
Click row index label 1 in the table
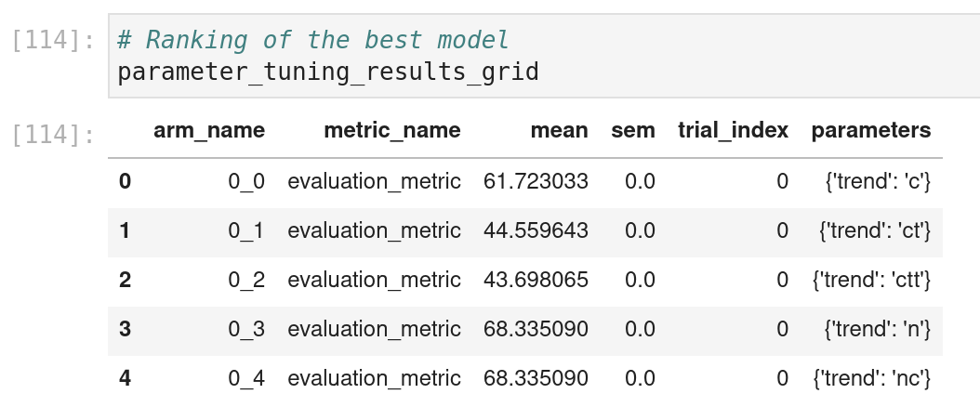[125, 230]
